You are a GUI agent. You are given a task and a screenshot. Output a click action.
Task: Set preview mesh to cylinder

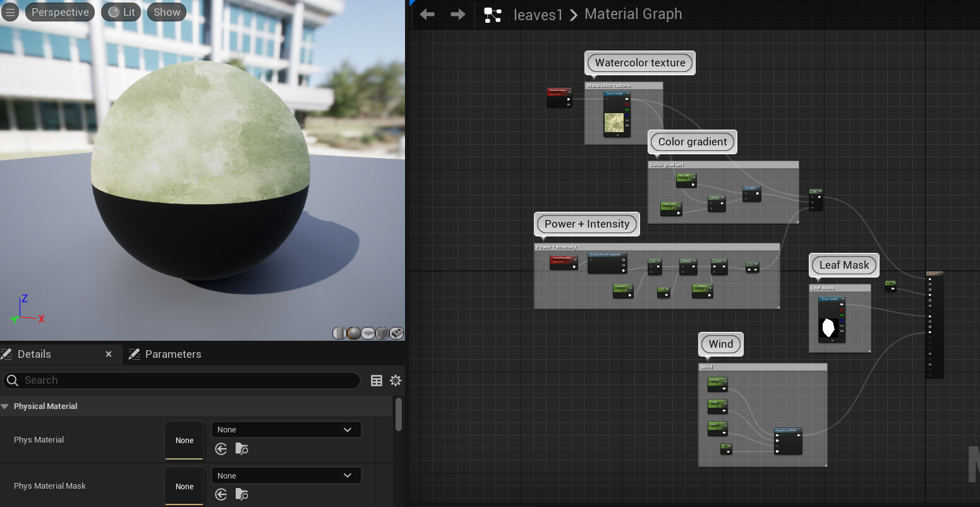340,333
